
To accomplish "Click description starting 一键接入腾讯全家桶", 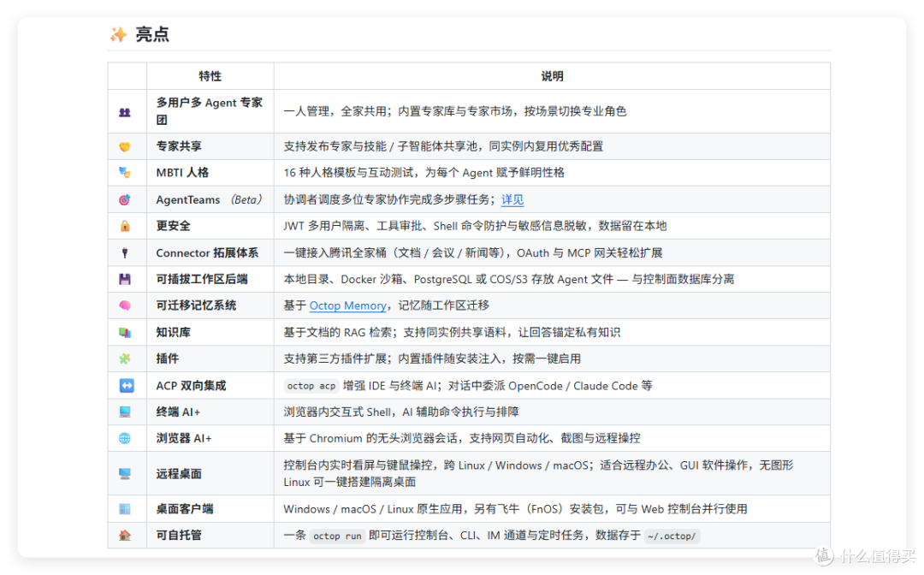I will tap(473, 252).
